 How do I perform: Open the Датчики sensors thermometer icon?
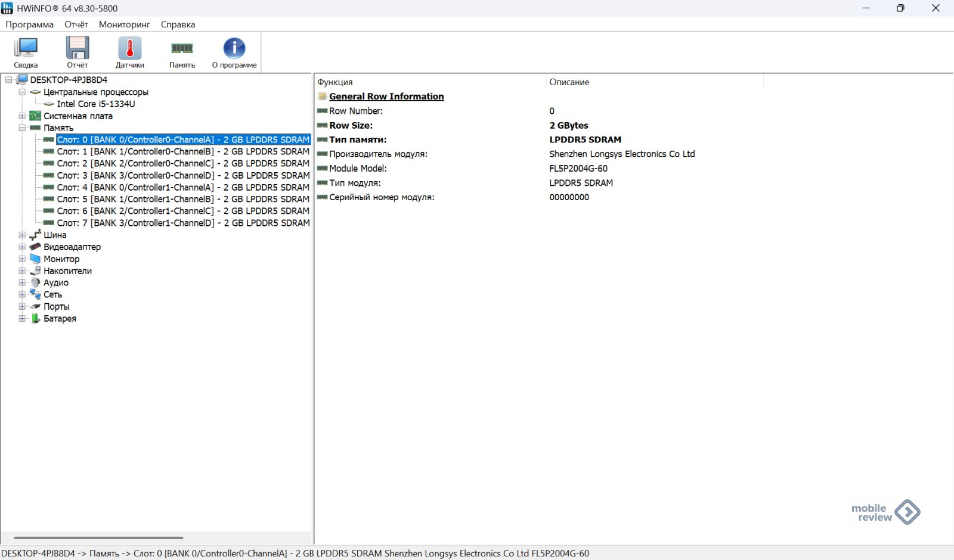click(129, 52)
